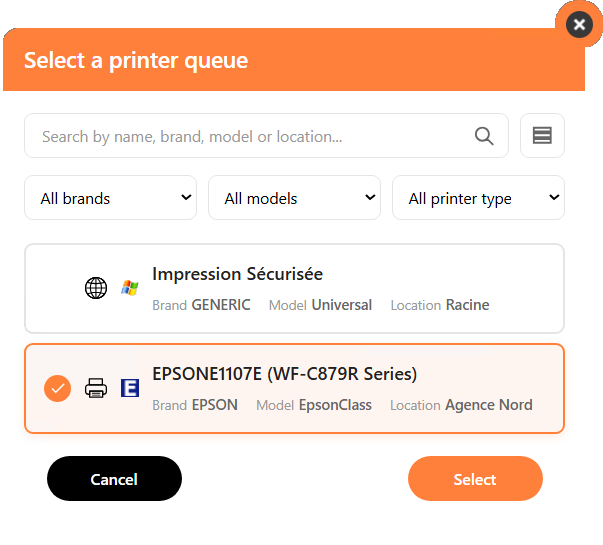Viewport: 603px width, 545px height.
Task: Click the Select a printer queue header
Action: pyautogui.click(x=136, y=60)
